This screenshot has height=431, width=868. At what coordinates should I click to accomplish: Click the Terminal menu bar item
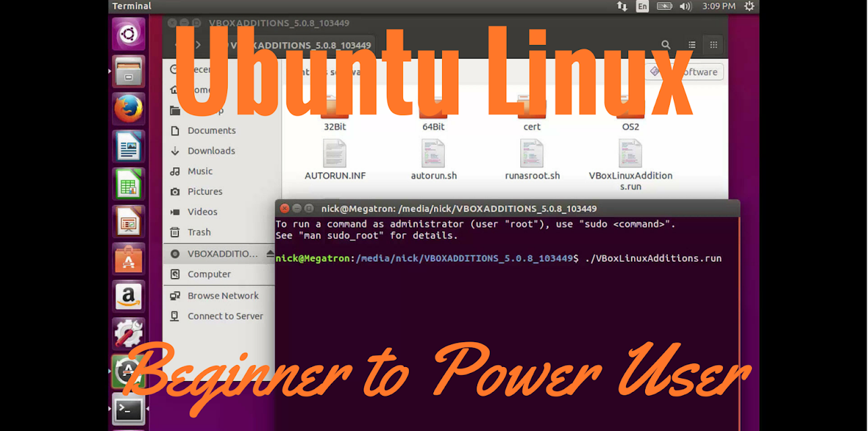(x=131, y=6)
